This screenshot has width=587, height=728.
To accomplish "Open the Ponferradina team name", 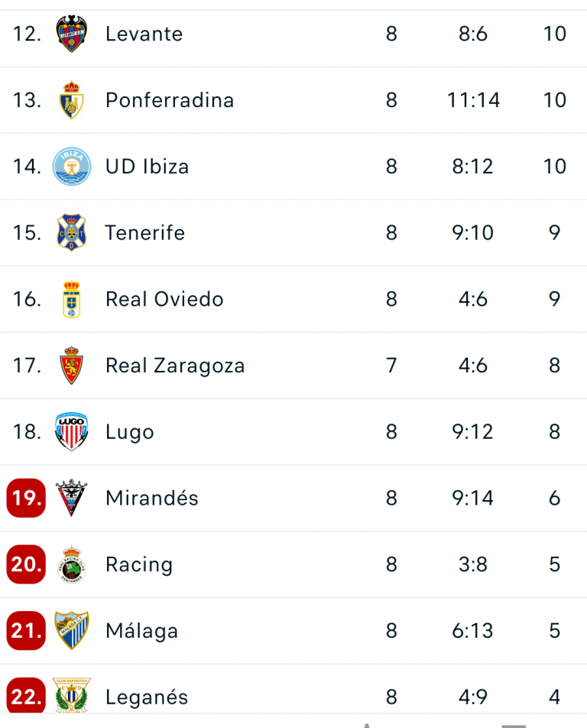I will 170,100.
